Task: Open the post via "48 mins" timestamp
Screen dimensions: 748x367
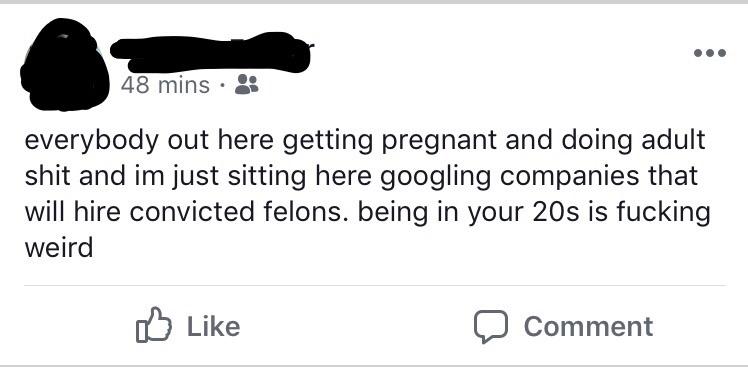Action: click(165, 85)
